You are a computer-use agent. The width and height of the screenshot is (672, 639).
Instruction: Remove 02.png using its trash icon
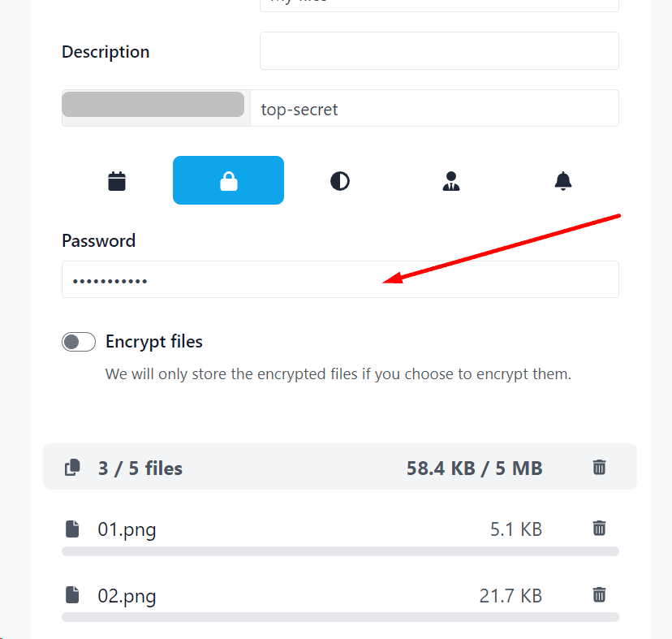point(599,594)
